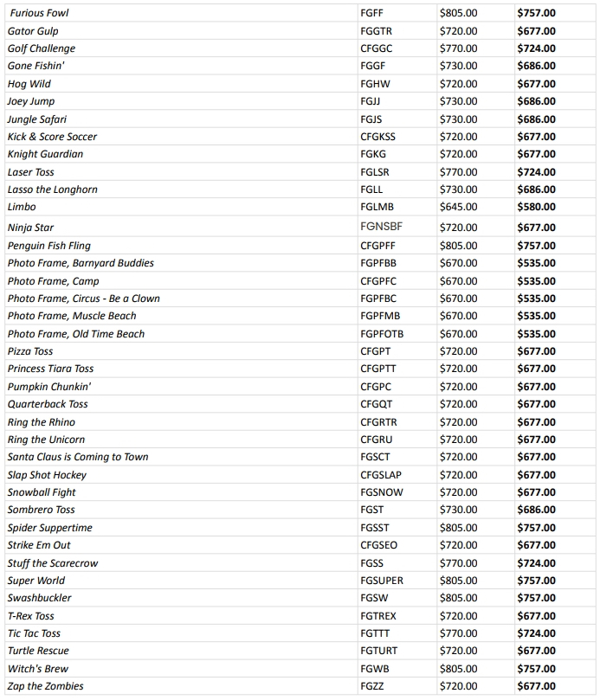Click product code CFGSLAP

pyautogui.click(x=381, y=475)
